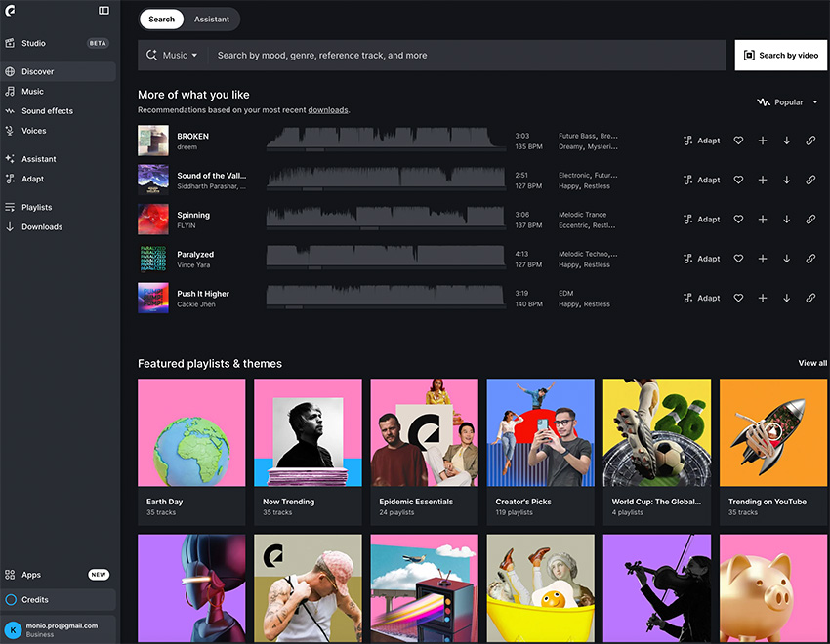Add Spinning track using plus icon
This screenshot has height=644, width=830.
click(x=763, y=219)
